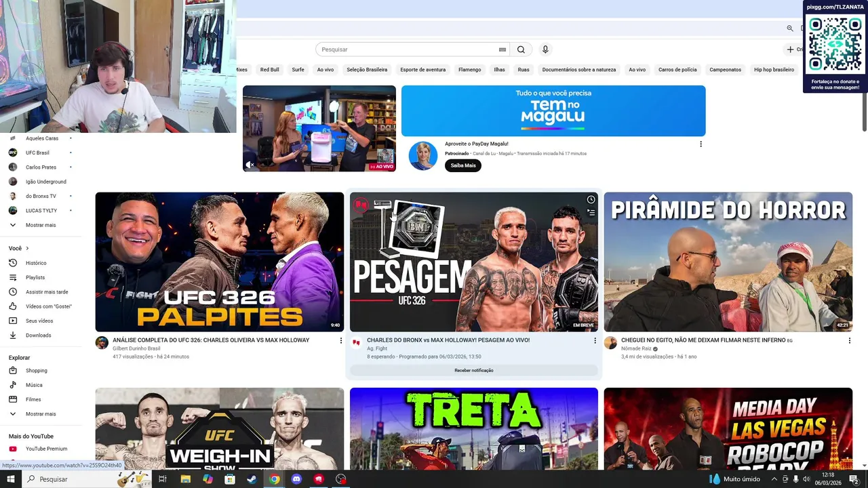Open LUCAS TYLTY subscription channel
This screenshot has width=868, height=488.
(41, 210)
